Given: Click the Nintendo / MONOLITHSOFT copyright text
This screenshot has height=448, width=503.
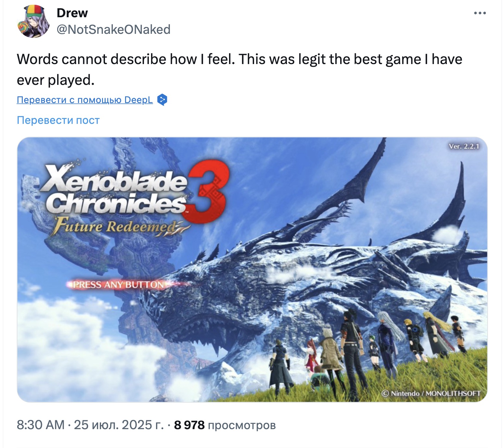Looking at the screenshot, I should point(431,393).
